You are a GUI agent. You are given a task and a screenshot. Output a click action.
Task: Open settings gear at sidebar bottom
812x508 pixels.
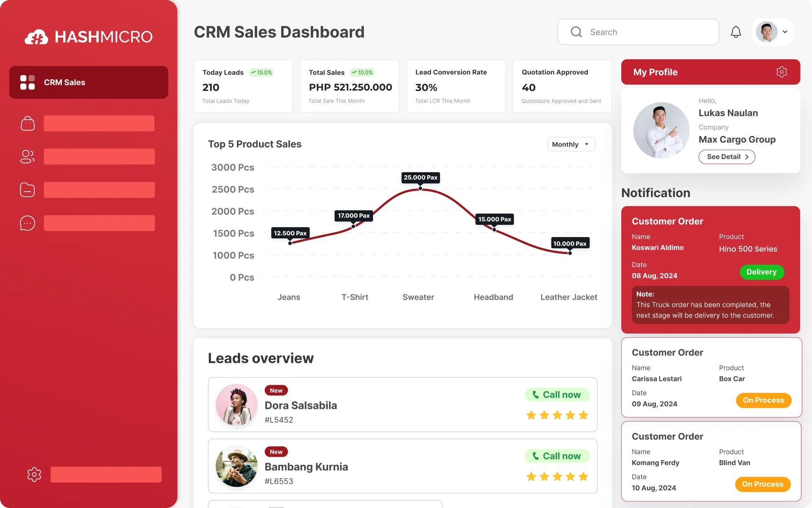point(34,475)
